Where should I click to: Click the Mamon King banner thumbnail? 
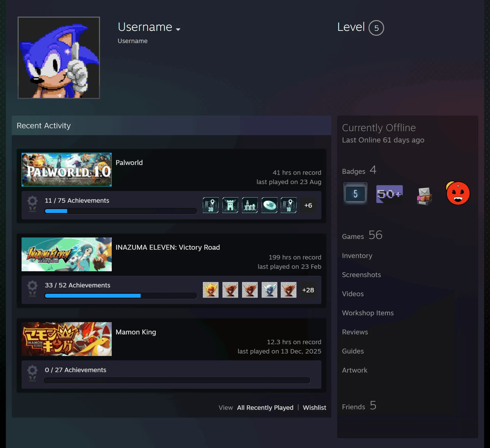(67, 339)
